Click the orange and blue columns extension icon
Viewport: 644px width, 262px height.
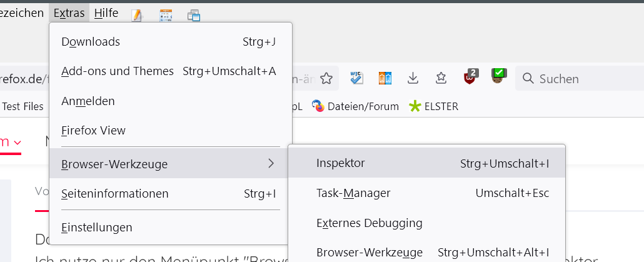pyautogui.click(x=385, y=78)
